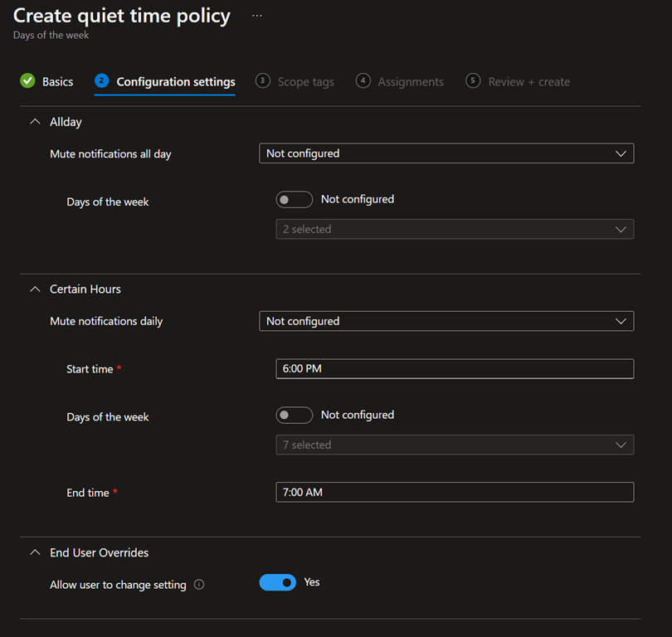Click the step 3 Scope tags circle icon
Screen dimensions: 672x637
point(263,81)
